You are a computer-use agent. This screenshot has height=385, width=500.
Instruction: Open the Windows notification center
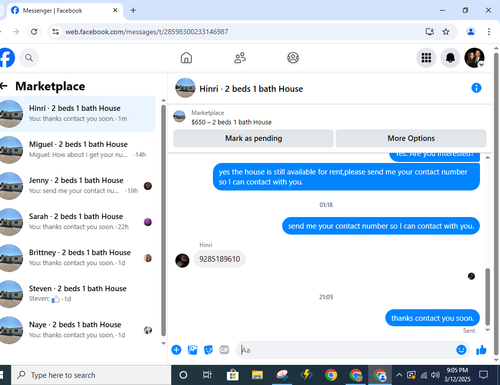click(483, 375)
